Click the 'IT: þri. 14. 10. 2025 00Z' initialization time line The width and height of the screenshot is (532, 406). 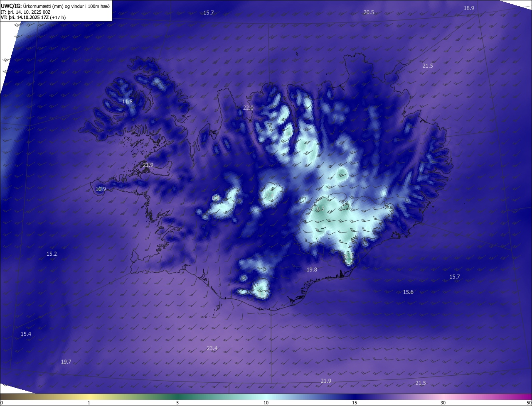[27, 12]
